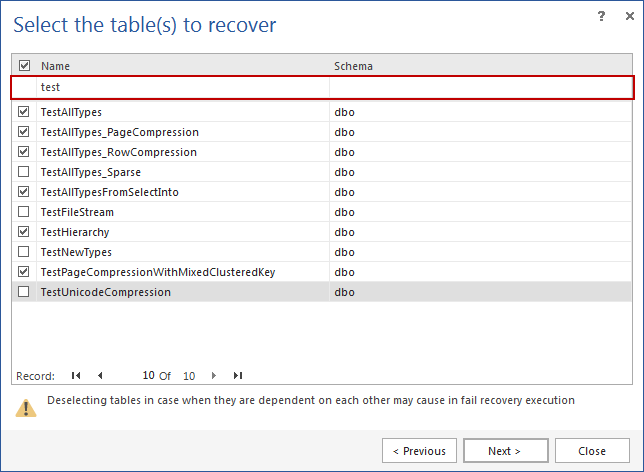Toggle the select-all header checkbox

click(24, 66)
